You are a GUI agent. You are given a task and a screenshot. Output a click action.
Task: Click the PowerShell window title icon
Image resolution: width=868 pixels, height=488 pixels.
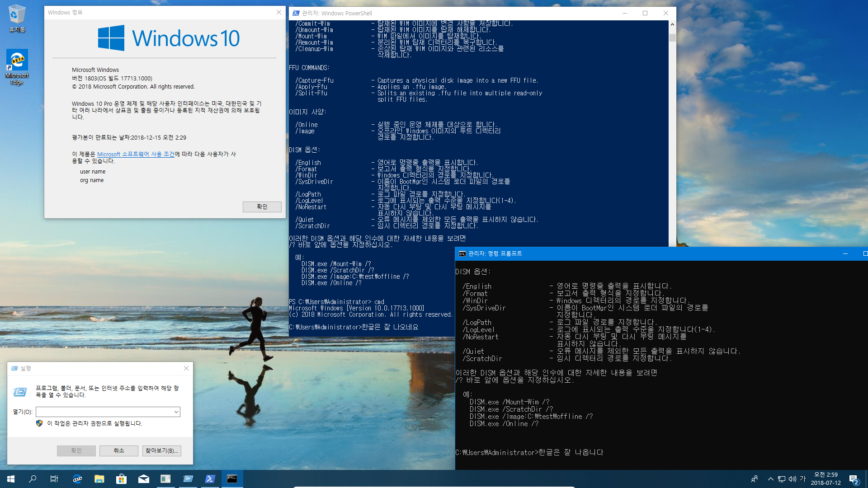[x=296, y=13]
